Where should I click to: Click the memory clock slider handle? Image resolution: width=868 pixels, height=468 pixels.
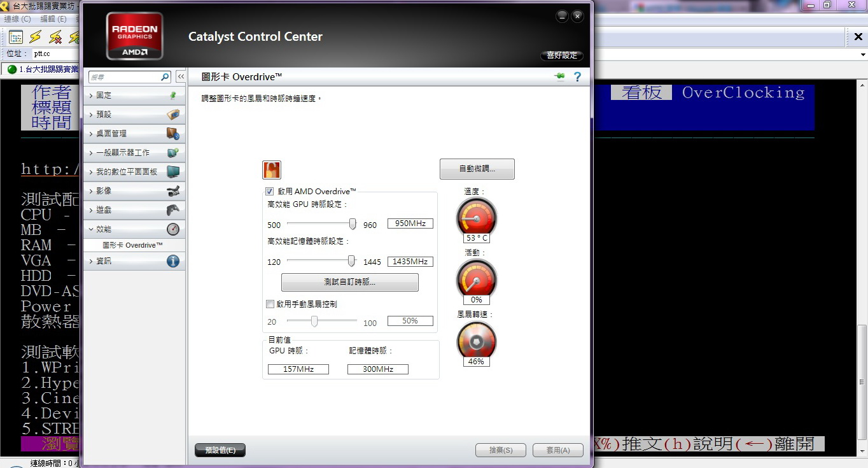pyautogui.click(x=351, y=261)
